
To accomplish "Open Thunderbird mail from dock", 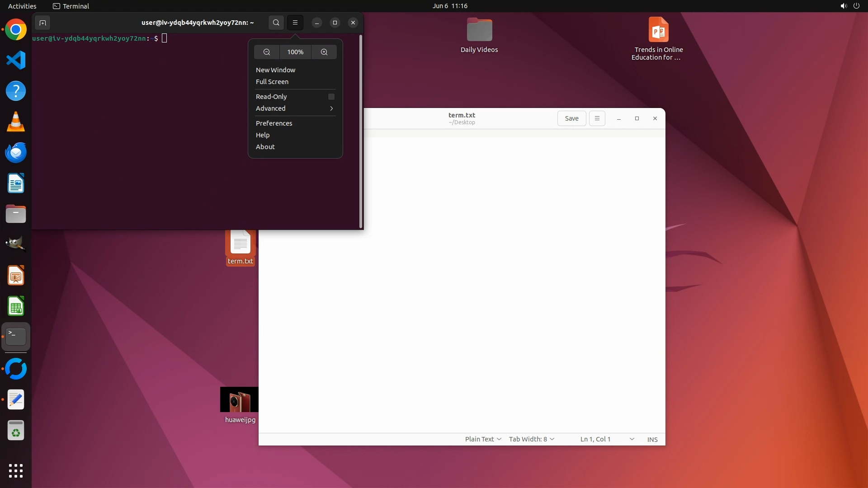I will point(16,153).
